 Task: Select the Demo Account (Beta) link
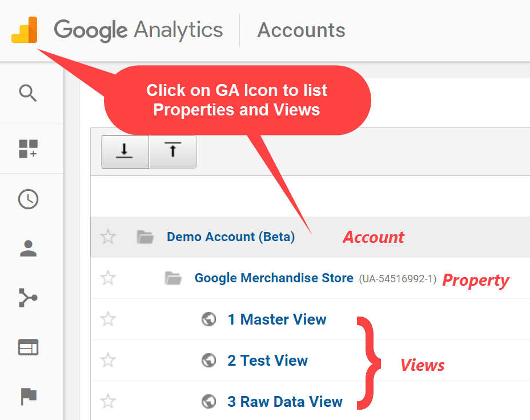(x=231, y=237)
